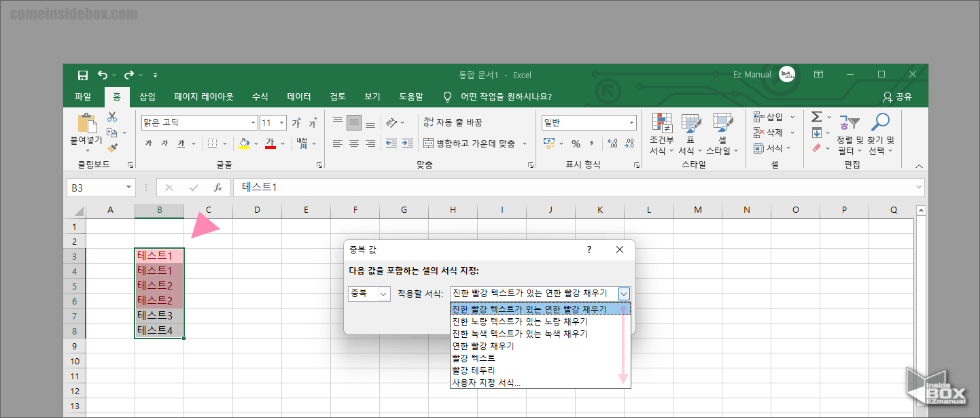The height and width of the screenshot is (418, 980).
Task: Toggle center text horizontally
Action: (x=353, y=143)
